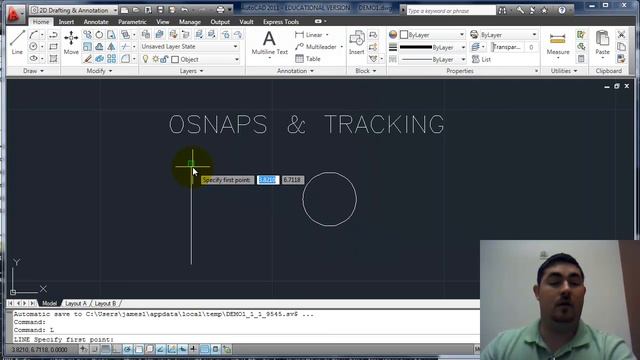The width and height of the screenshot is (640, 360).
Task: Toggle layer on/off lightbulb icon
Action: pos(145,59)
